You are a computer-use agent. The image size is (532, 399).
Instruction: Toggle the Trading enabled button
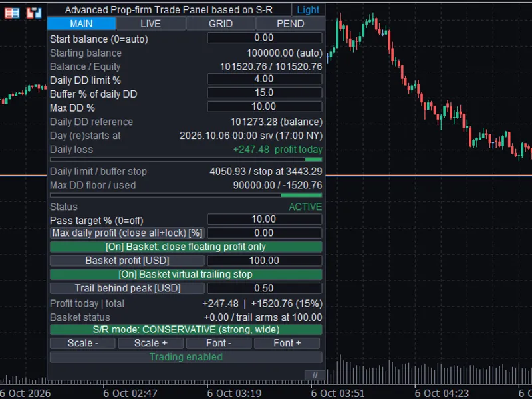[186, 357]
